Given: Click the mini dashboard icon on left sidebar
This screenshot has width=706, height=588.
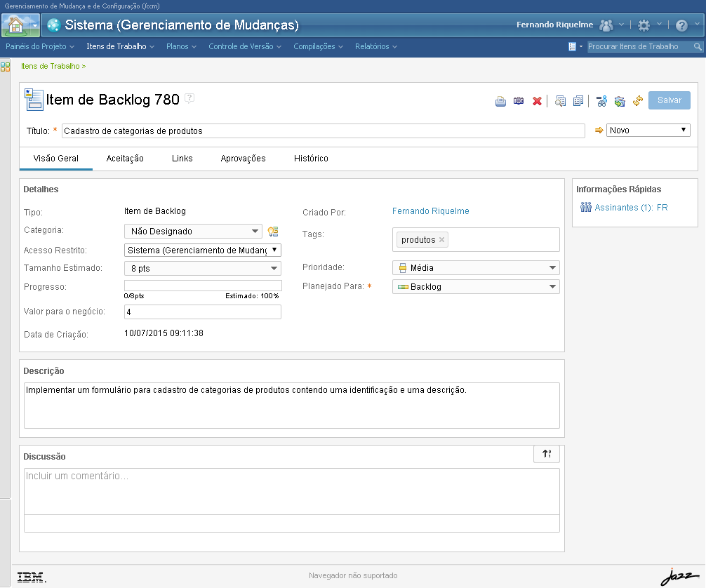Looking at the screenshot, I should coord(6,67).
